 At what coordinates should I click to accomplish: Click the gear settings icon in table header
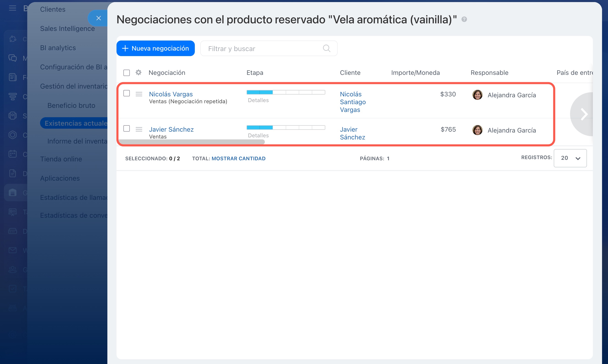click(138, 73)
